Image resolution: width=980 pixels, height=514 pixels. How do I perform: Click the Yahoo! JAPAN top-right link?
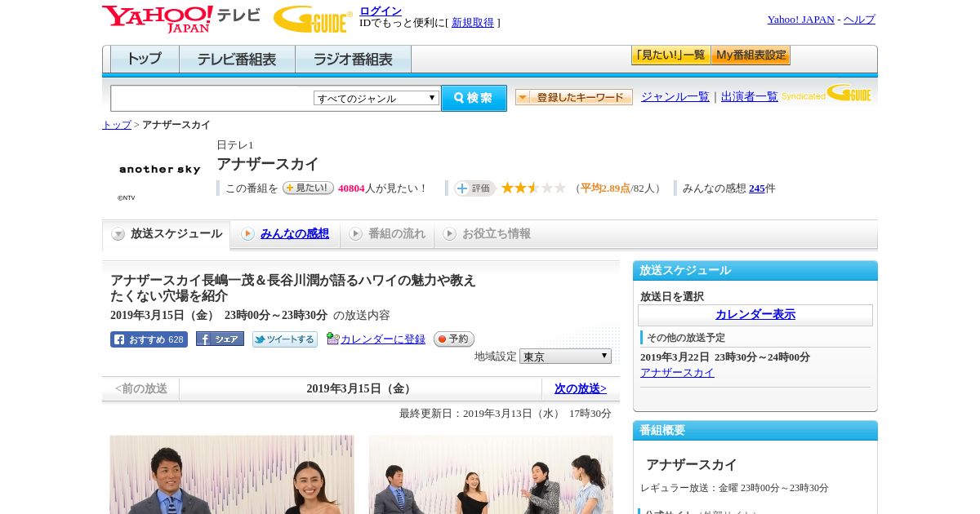[800, 19]
